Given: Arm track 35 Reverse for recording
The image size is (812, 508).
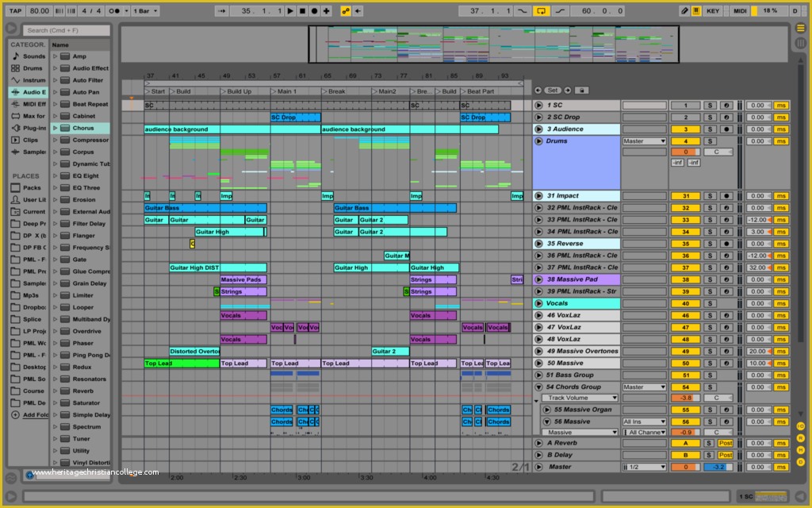Looking at the screenshot, I should pos(726,244).
